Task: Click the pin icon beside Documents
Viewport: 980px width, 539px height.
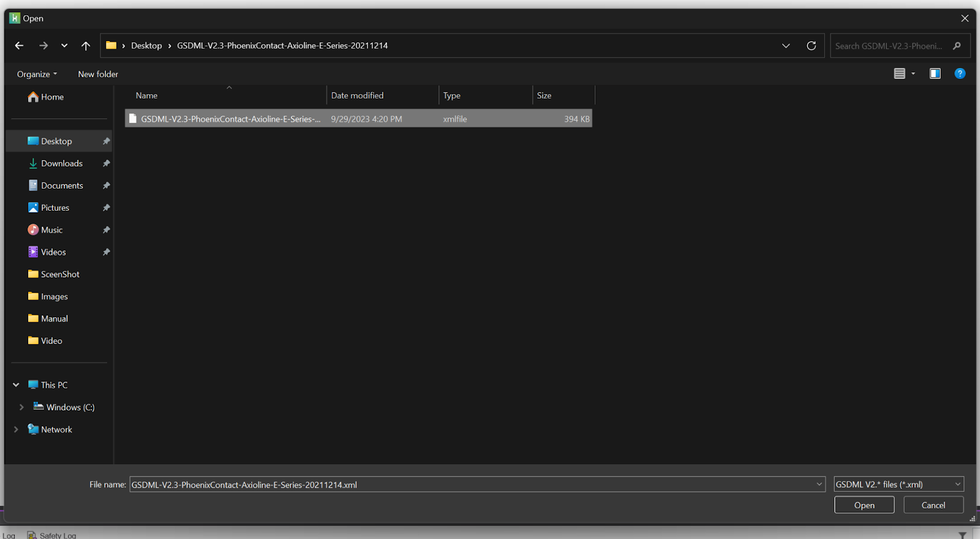Action: coord(106,186)
